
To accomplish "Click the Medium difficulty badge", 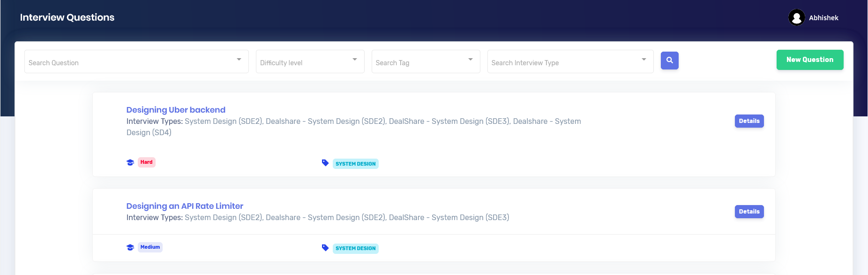I will [x=150, y=247].
